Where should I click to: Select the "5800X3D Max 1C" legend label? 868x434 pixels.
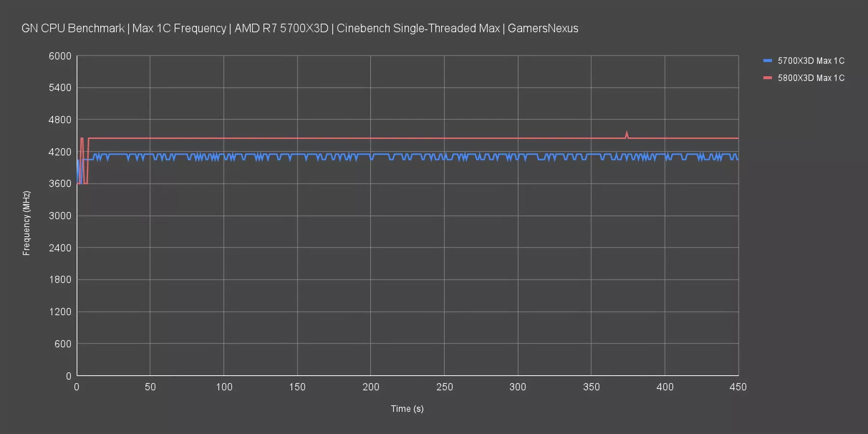811,78
